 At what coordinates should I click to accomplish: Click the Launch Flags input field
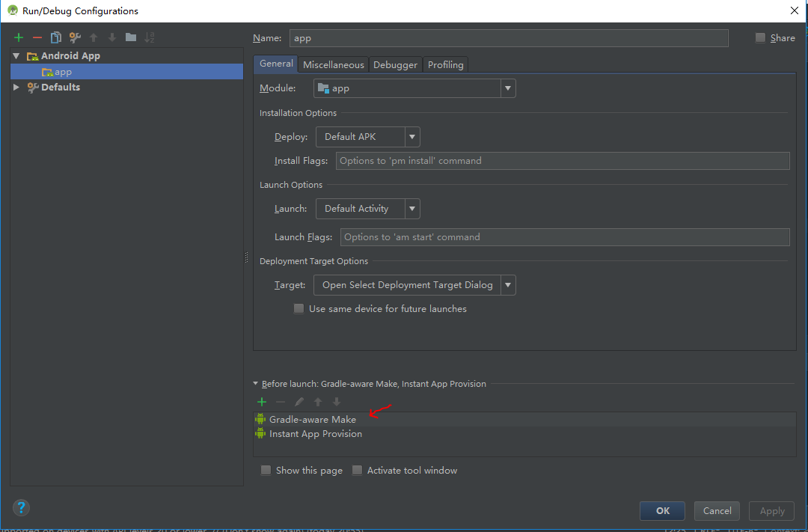pos(563,235)
